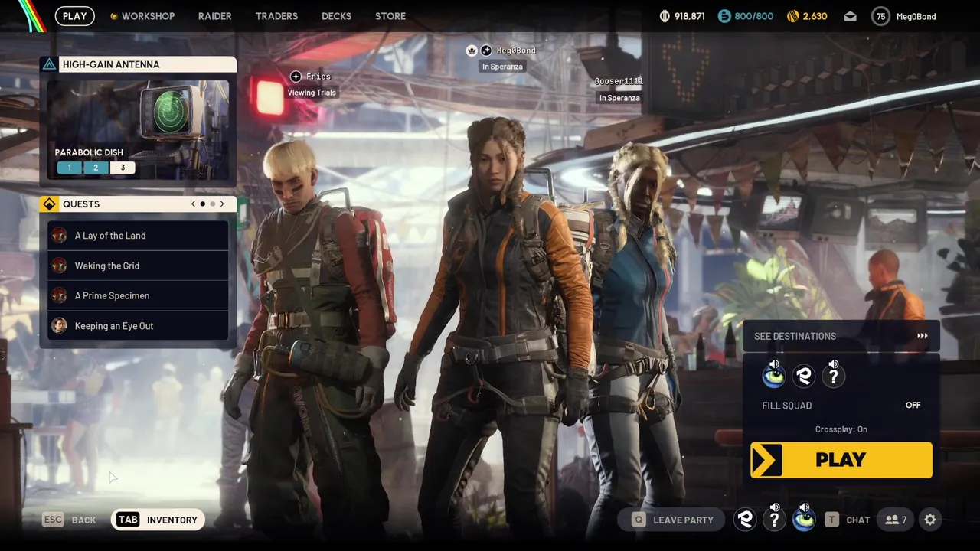980x551 pixels.
Task: Click trader portrait beside A Prime Specimen
Action: pos(59,295)
